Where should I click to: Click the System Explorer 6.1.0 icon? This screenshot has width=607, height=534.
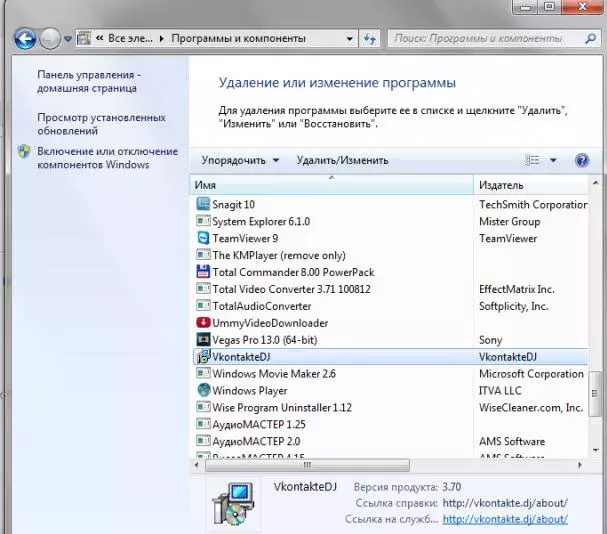click(x=203, y=221)
